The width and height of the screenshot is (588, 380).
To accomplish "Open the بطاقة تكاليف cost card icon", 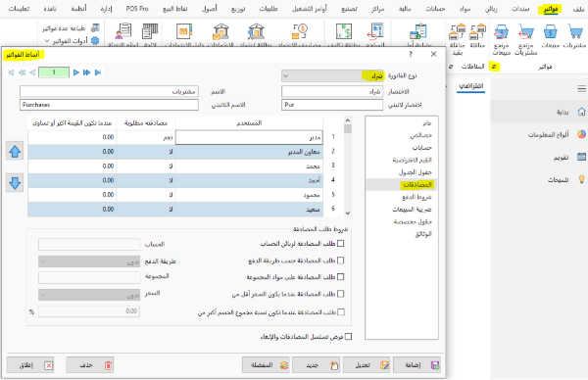I will (344, 31).
